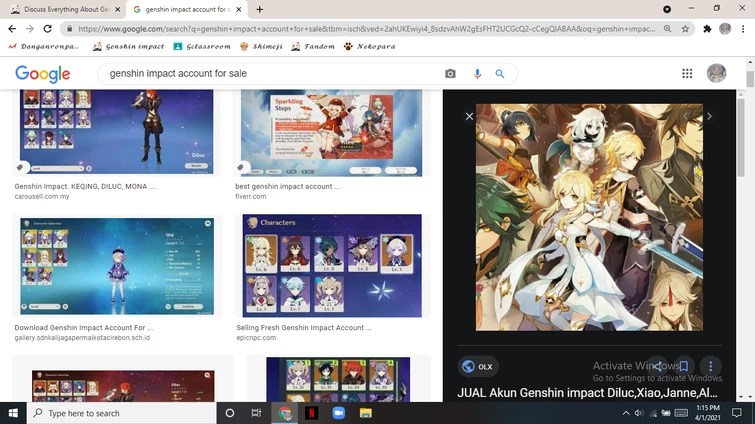Save the image with the bookmark icon in preview
The width and height of the screenshot is (755, 424).
tap(683, 366)
